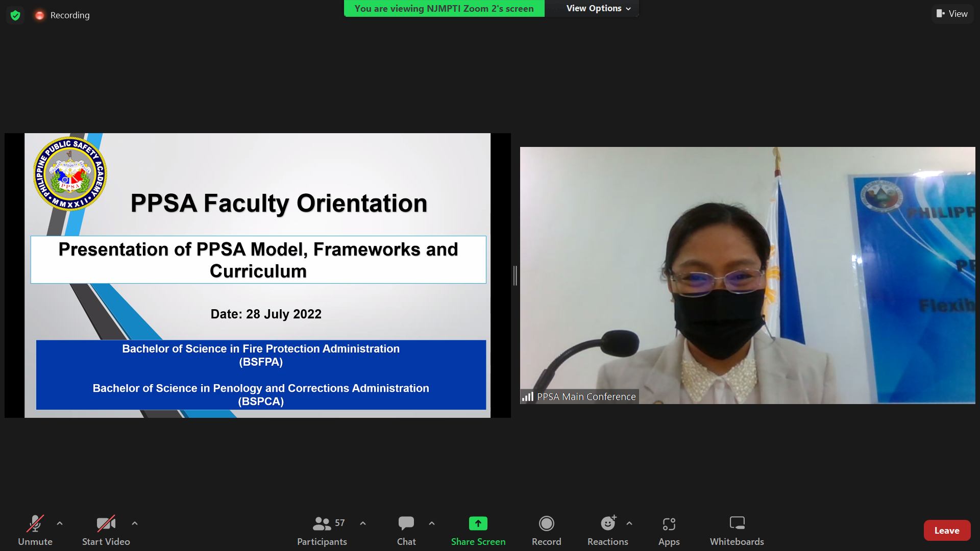Click the divider handle between shared screen and video
This screenshot has width=980, height=551.
click(x=516, y=275)
